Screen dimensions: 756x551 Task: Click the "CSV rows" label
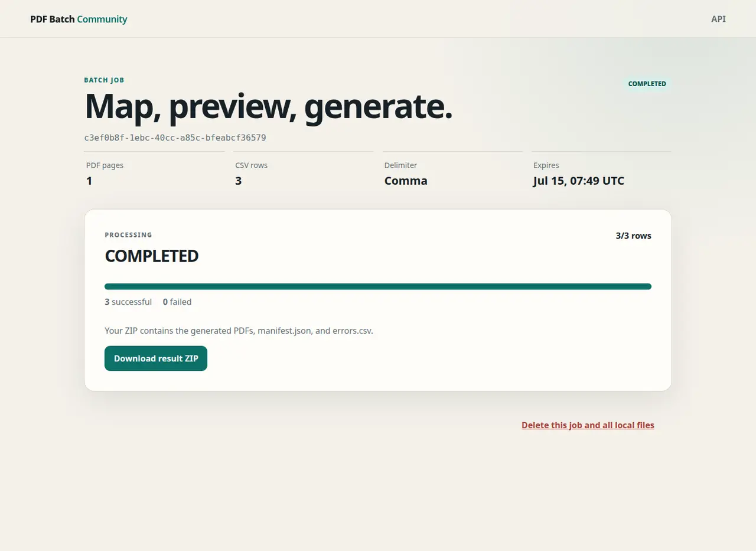click(251, 165)
